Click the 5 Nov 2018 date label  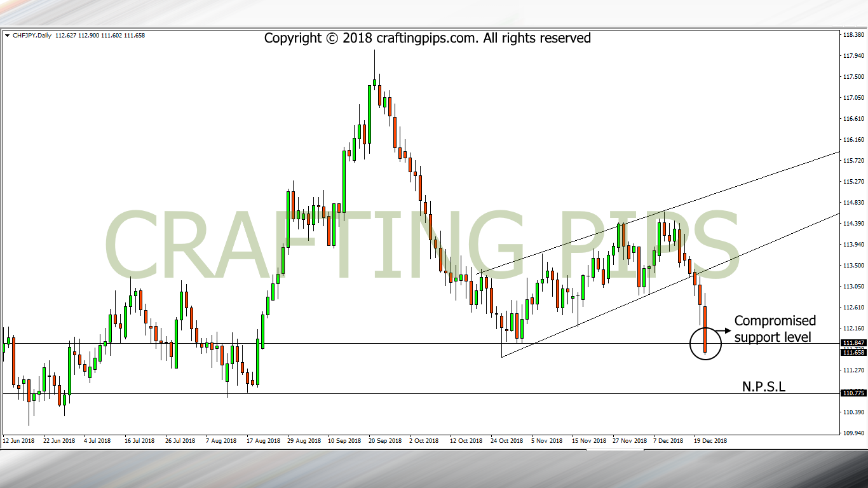point(547,440)
